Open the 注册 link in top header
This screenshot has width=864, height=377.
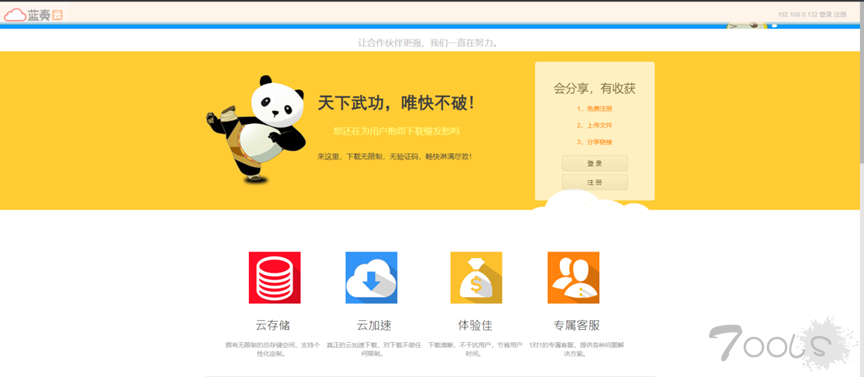tap(840, 14)
